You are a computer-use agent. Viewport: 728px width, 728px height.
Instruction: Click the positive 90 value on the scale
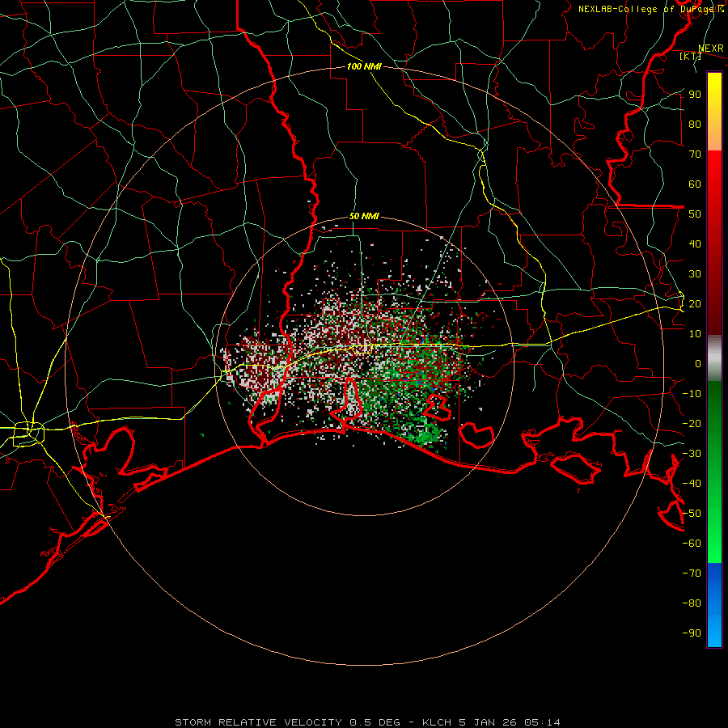point(695,95)
